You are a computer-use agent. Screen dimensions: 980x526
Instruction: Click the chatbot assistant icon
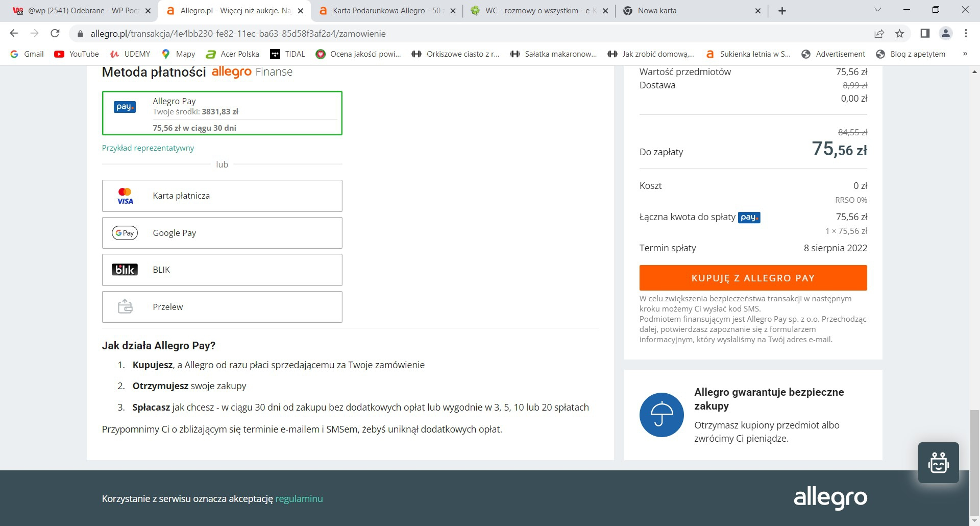pyautogui.click(x=938, y=463)
